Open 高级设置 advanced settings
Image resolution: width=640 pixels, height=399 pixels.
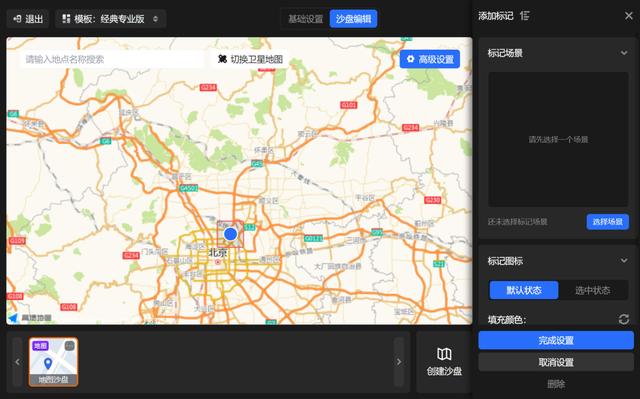(430, 59)
